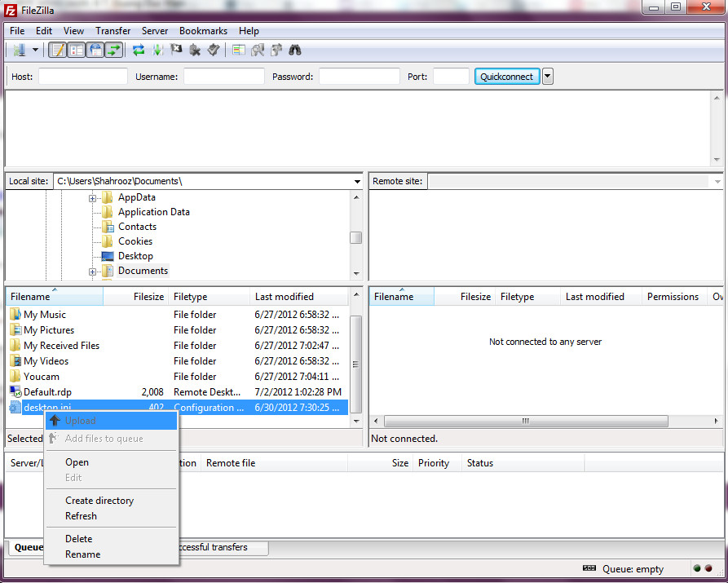Click the Host input field
The height and width of the screenshot is (583, 728).
click(x=82, y=76)
